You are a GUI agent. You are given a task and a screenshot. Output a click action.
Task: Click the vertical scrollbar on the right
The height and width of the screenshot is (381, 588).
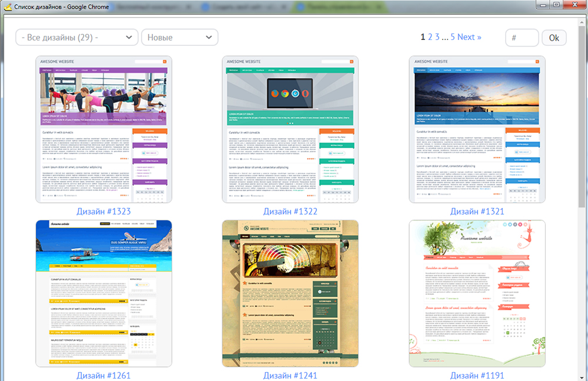pyautogui.click(x=582, y=118)
